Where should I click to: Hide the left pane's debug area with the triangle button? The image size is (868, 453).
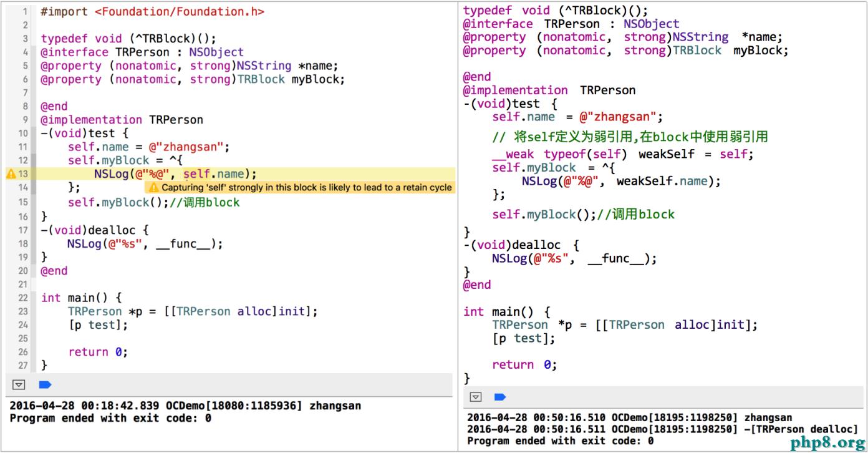coord(19,384)
